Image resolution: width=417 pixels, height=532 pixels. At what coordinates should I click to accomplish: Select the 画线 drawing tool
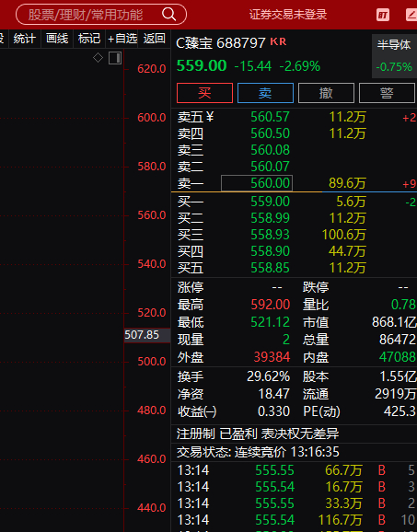point(57,39)
